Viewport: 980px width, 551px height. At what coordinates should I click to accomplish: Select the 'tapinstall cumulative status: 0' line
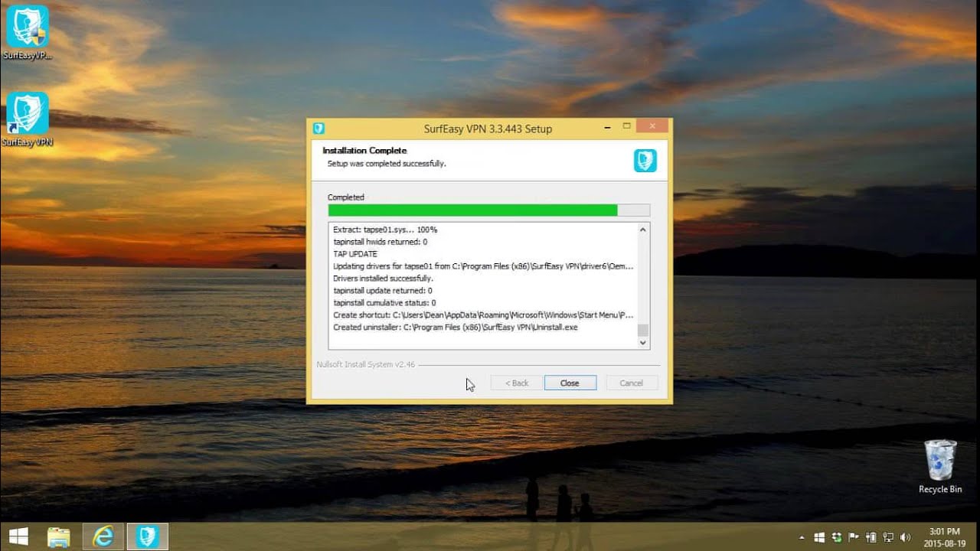pyautogui.click(x=384, y=303)
